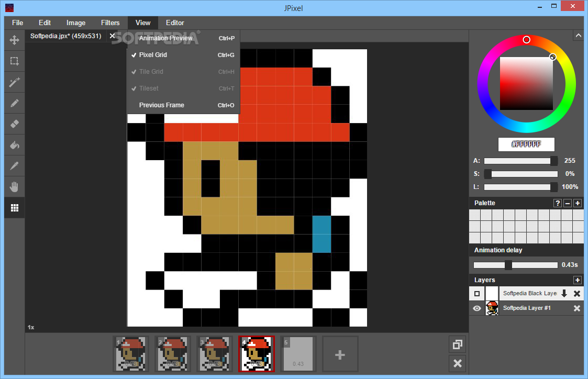Screen dimensions: 588x379
Task: Switch to the Softpedia.jpx document tab
Action: click(66, 36)
